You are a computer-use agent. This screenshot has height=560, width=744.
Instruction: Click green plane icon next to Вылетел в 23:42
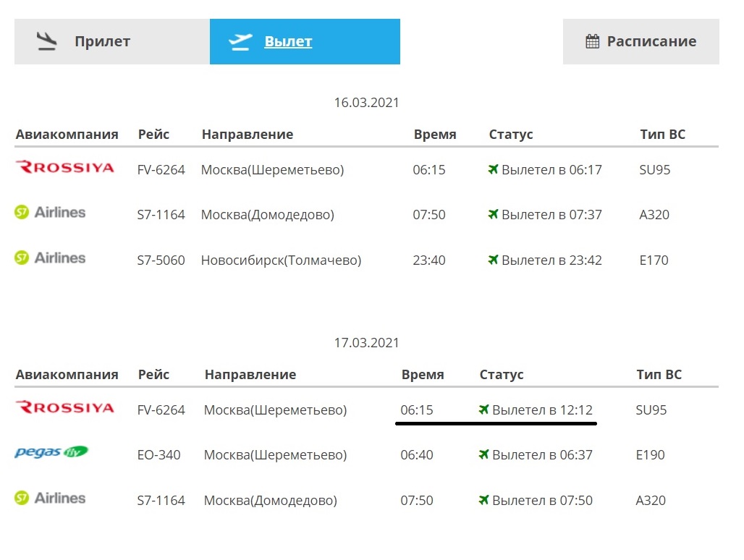coord(494,259)
